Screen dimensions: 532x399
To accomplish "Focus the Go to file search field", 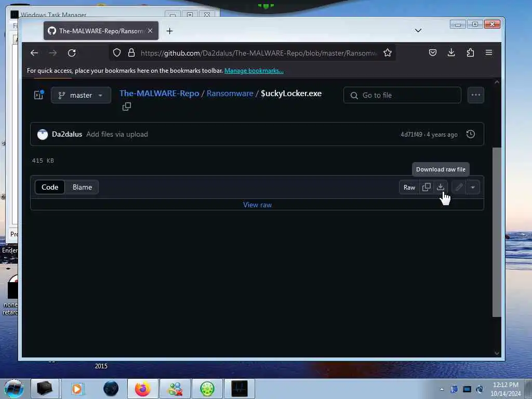I will click(x=402, y=95).
